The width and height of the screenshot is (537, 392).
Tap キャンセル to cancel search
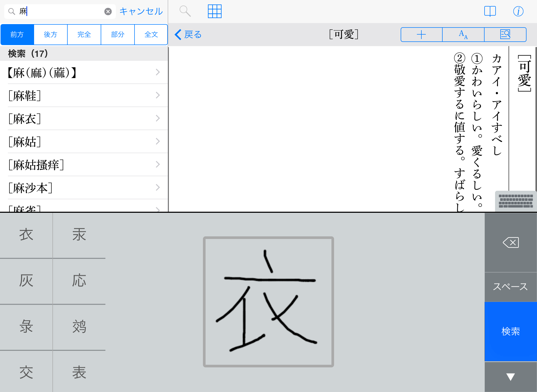pos(141,12)
